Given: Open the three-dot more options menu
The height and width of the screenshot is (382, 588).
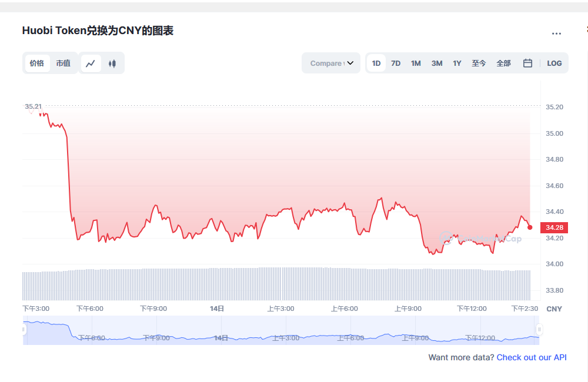Looking at the screenshot, I should tap(556, 33).
